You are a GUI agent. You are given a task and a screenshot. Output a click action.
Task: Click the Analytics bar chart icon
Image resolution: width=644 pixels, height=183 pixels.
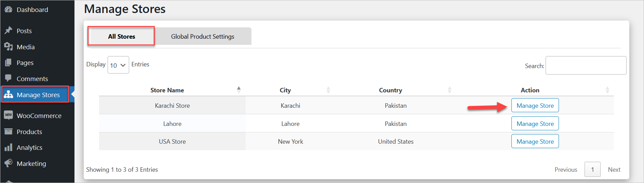pyautogui.click(x=9, y=147)
